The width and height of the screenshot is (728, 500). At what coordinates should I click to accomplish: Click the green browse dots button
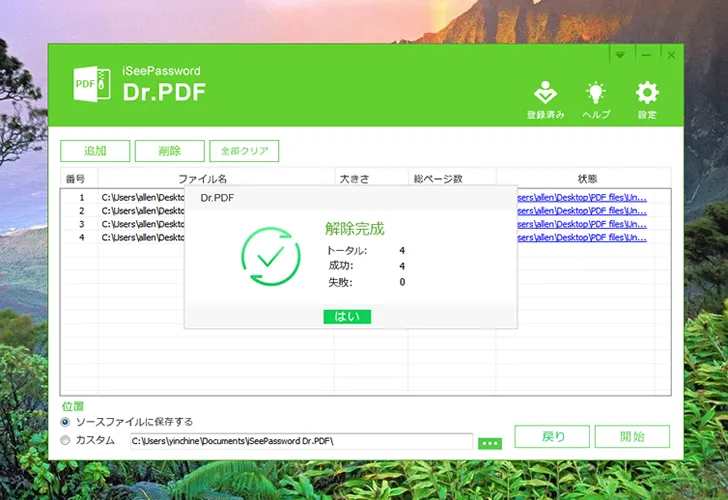pos(490,443)
